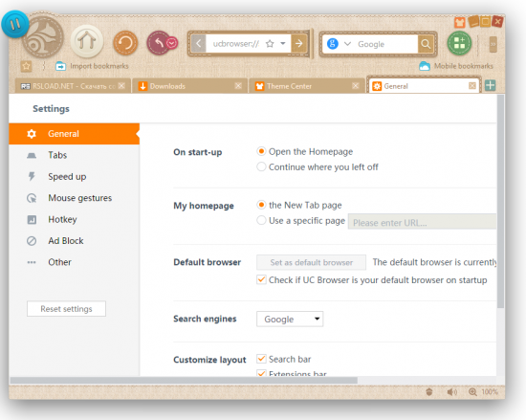526x420 pixels.
Task: Click the Please enter URL field
Action: (422, 222)
